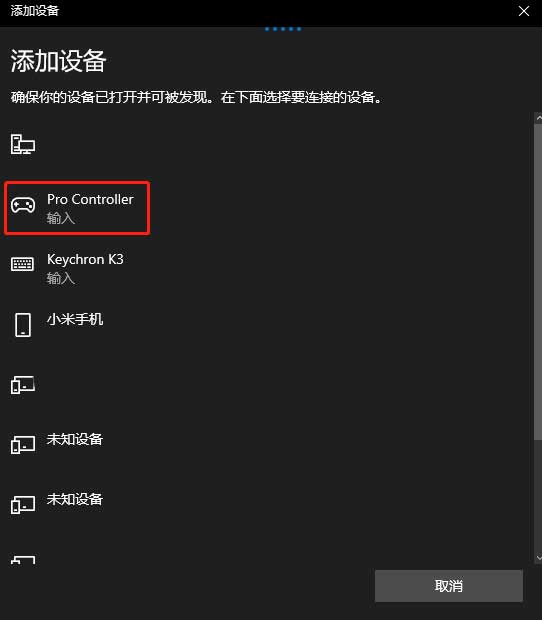542x620 pixels.
Task: Select the Pro Controller gamepad icon
Action: coord(23,205)
